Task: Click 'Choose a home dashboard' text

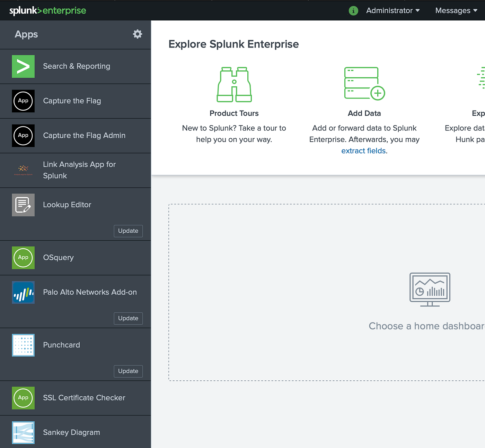Action: pos(427,326)
